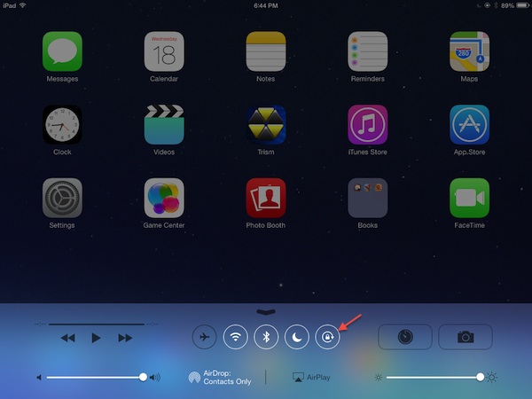Tap the rewind playback button
This screenshot has height=399, width=532.
tap(68, 338)
